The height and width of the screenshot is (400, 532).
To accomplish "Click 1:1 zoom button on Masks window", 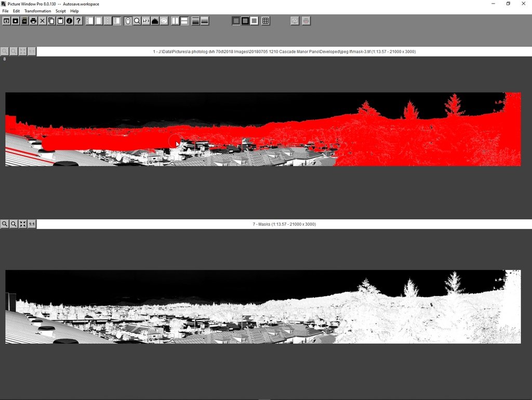I will coord(32,224).
